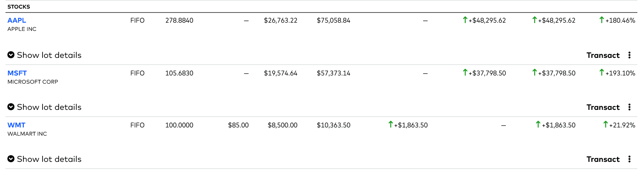Open the AAPL stock ticker link
This screenshot has height=172, width=644.
click(x=17, y=20)
